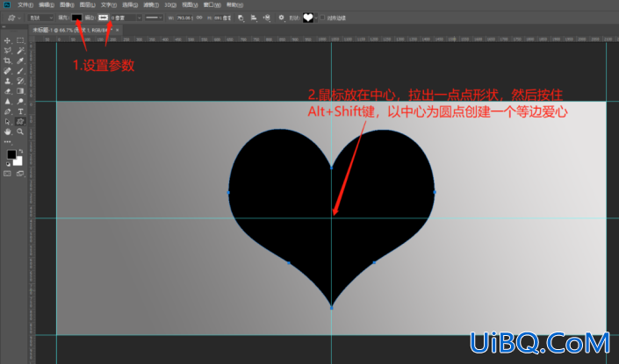This screenshot has width=619, height=364.
Task: Click the white background color swatch
Action: pos(18,161)
